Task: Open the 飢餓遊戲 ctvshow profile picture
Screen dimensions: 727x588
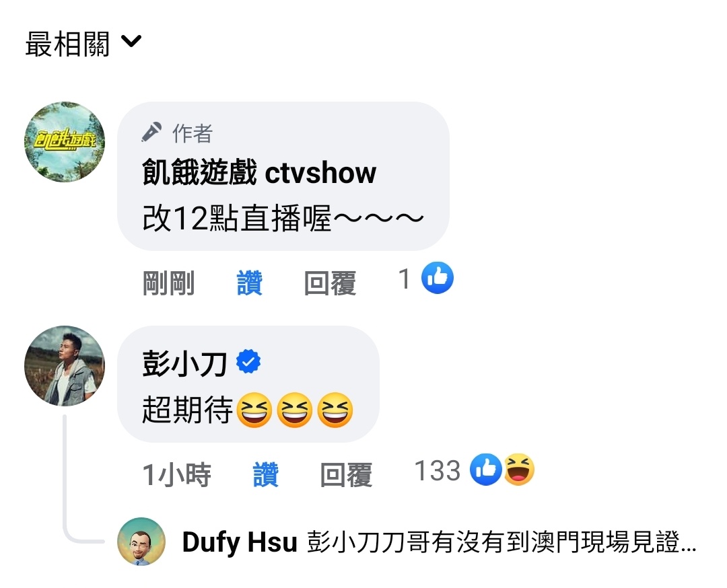Action: (65, 142)
